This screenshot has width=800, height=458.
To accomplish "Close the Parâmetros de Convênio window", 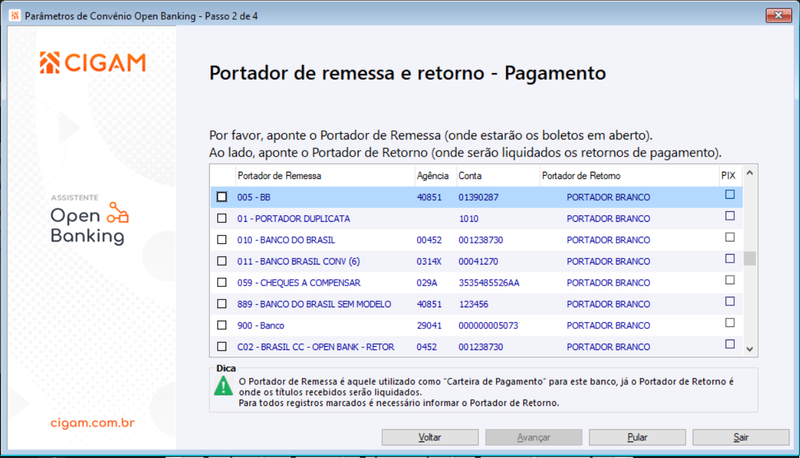I will [779, 15].
